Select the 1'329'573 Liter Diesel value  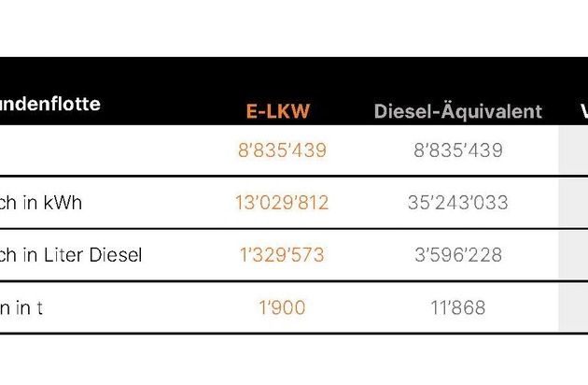(282, 255)
